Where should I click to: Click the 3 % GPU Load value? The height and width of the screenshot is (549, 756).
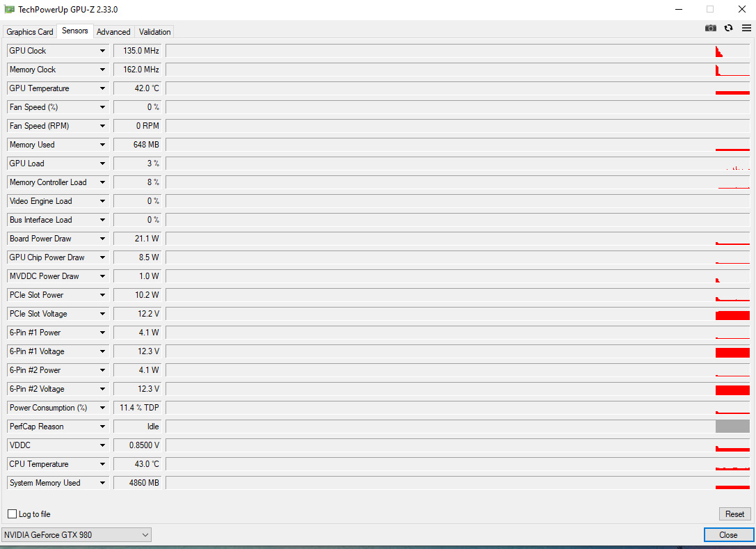(138, 164)
